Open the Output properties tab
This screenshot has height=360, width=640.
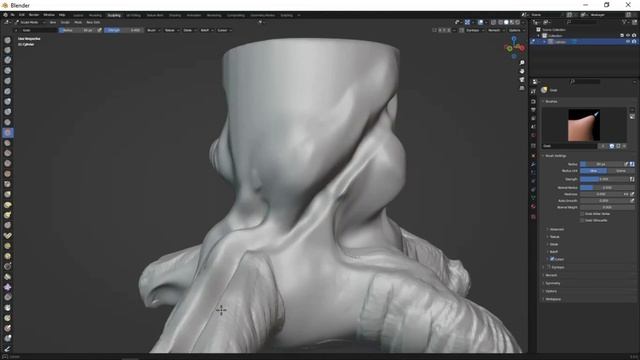click(533, 110)
